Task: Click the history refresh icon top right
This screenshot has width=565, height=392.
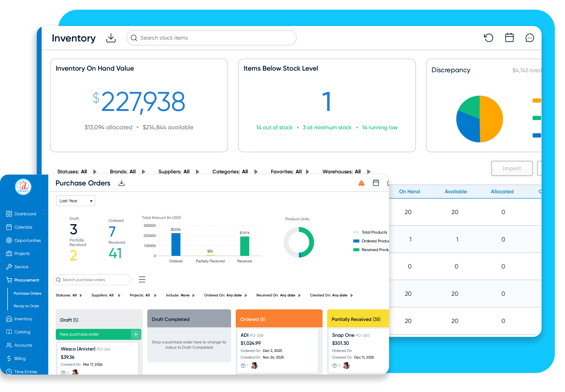Action: [x=489, y=38]
